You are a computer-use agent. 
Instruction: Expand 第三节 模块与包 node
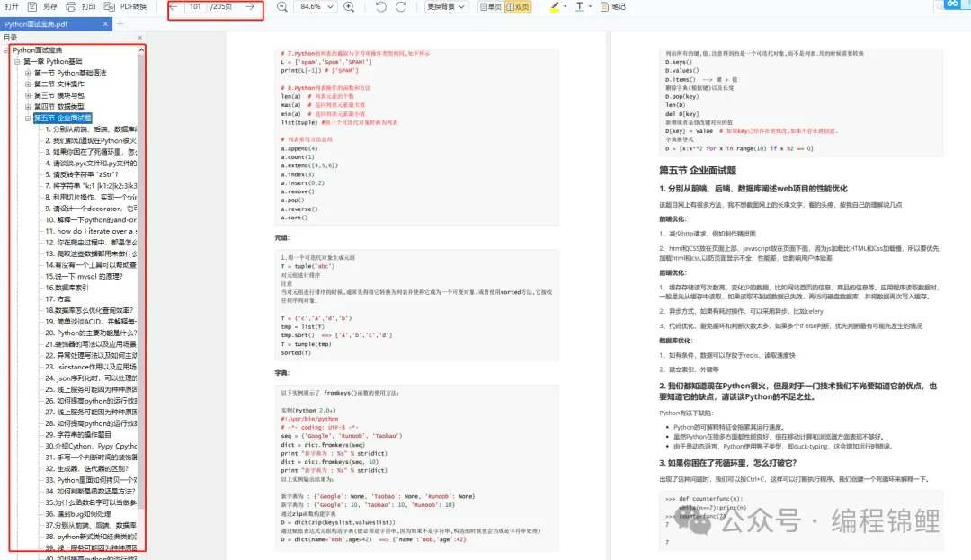pyautogui.click(x=28, y=95)
